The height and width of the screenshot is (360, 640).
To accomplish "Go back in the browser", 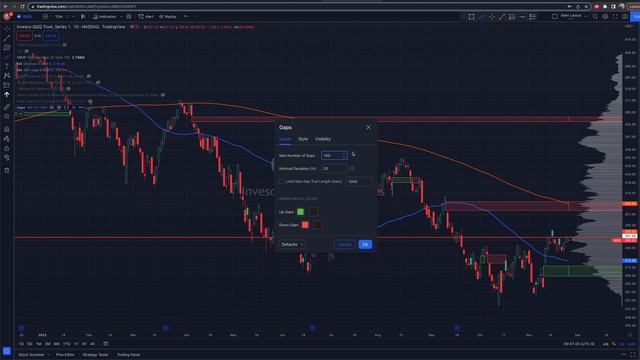I will (5, 7).
